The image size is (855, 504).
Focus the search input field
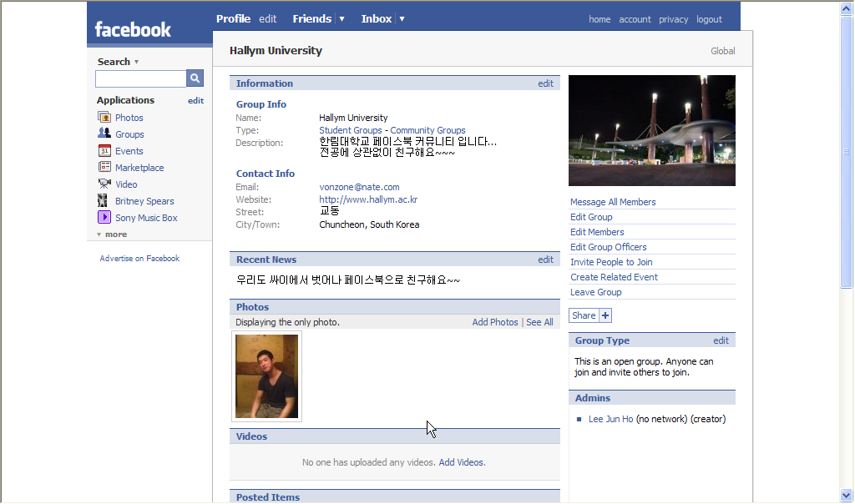click(140, 78)
